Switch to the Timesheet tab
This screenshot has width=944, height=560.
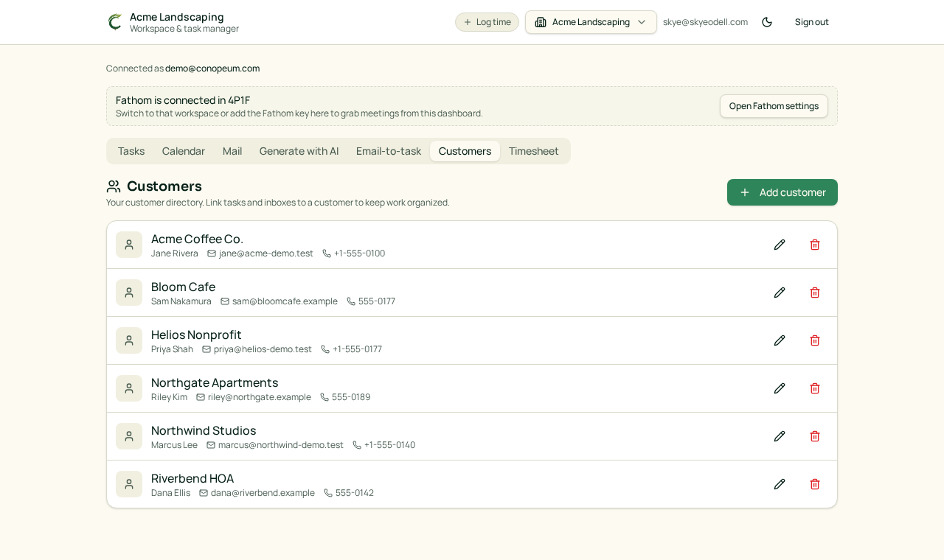click(534, 151)
